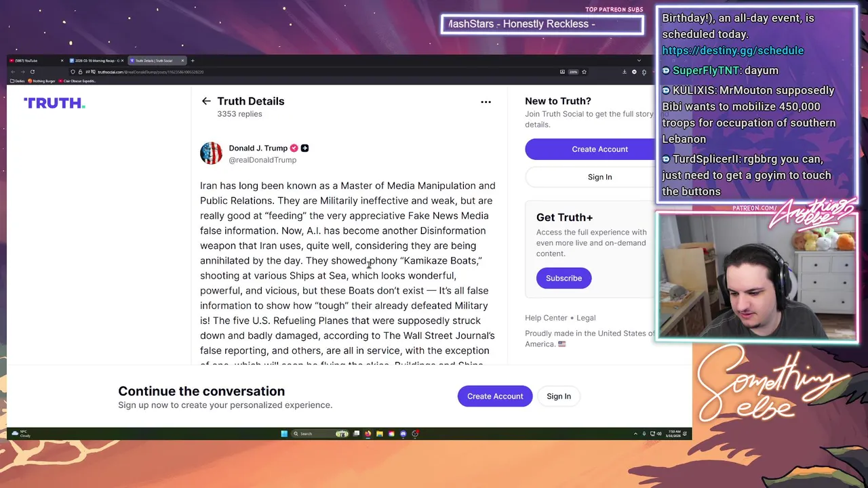Click KULIXIS username in chat

click(693, 90)
